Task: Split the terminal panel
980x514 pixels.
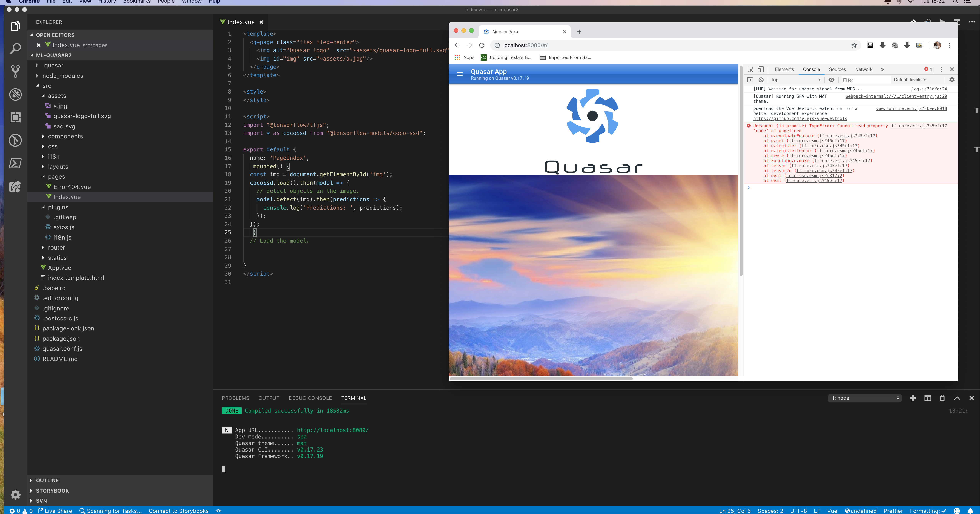Action: point(927,398)
